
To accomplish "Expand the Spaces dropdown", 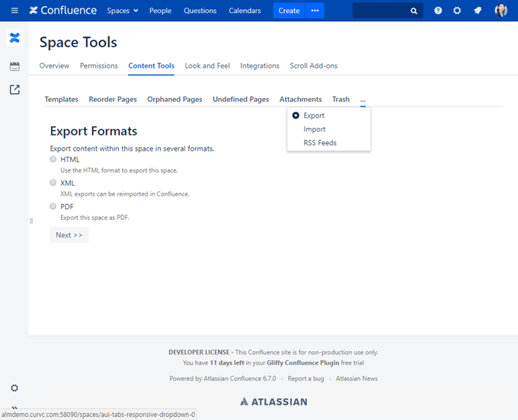I will click(x=122, y=11).
